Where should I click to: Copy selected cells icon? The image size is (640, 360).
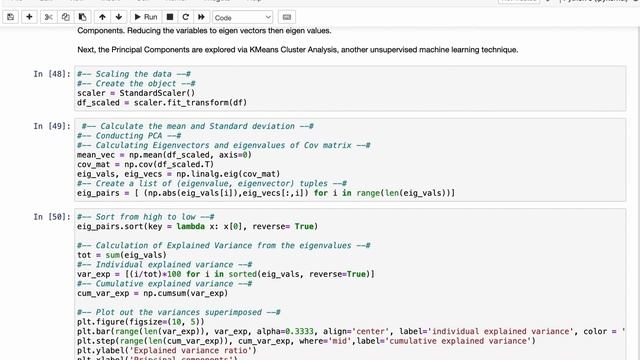click(65, 17)
